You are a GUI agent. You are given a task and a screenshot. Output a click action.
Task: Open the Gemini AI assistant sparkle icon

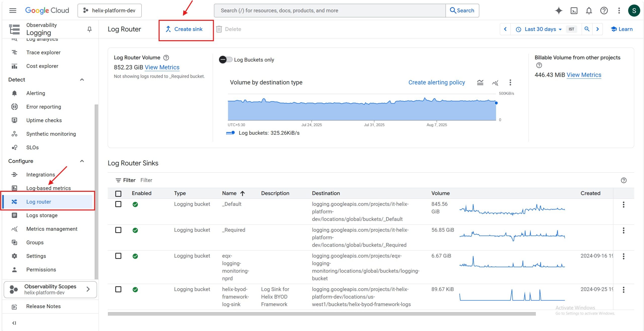click(558, 11)
